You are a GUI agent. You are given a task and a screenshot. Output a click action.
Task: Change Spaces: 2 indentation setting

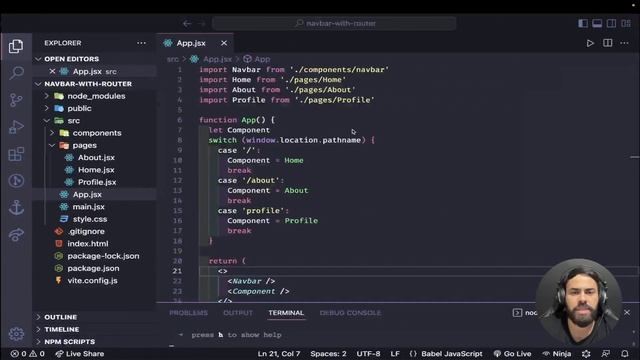[328, 354]
